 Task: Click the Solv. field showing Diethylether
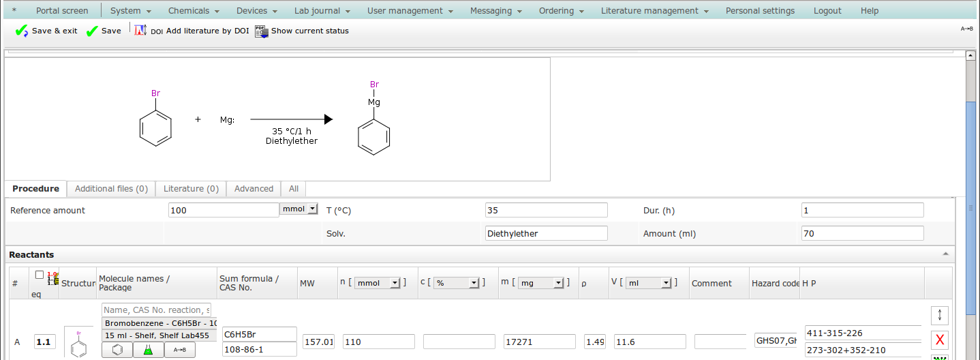pyautogui.click(x=546, y=233)
